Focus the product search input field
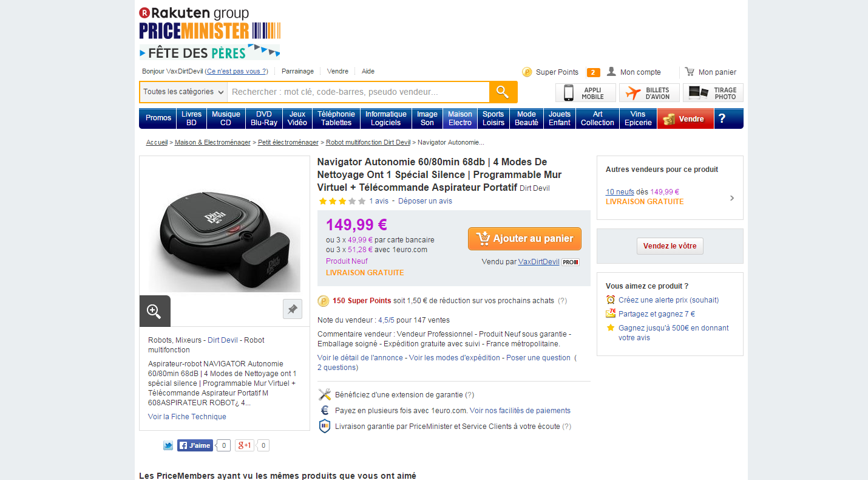The image size is (868, 480). pos(358,92)
